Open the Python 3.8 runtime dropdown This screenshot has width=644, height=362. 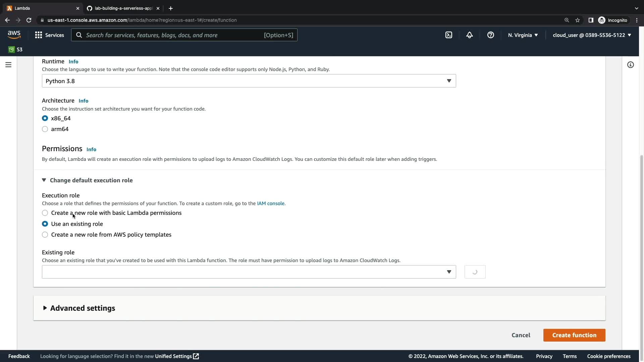249,81
